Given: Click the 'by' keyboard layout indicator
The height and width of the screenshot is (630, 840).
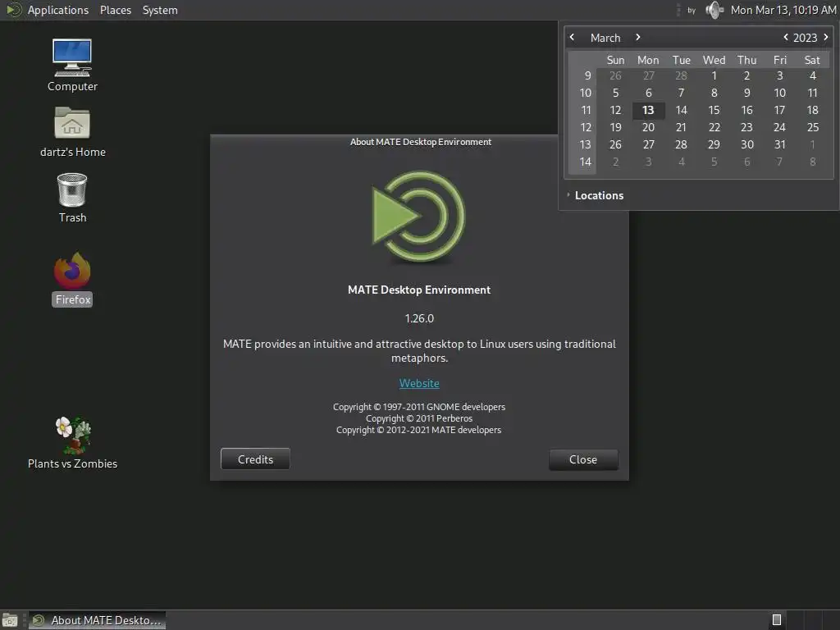Looking at the screenshot, I should [x=692, y=10].
